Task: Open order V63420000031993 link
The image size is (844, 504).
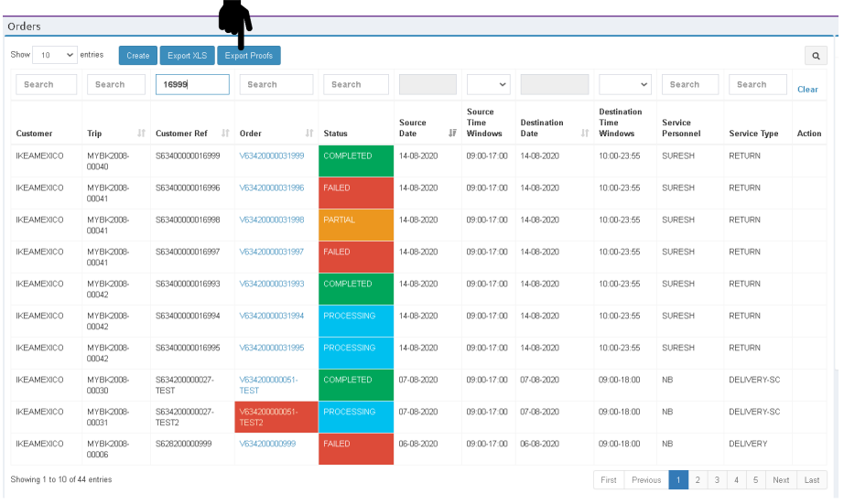Action: pos(272,284)
